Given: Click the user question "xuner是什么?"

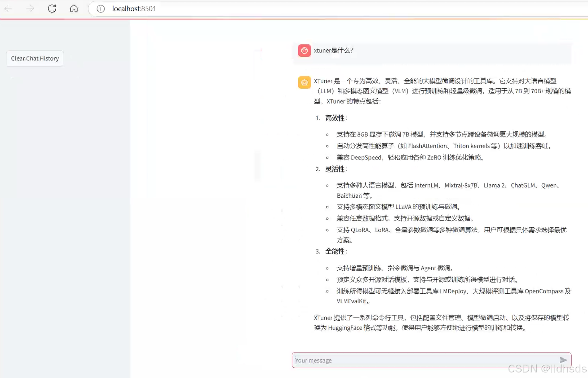Looking at the screenshot, I should (x=334, y=50).
